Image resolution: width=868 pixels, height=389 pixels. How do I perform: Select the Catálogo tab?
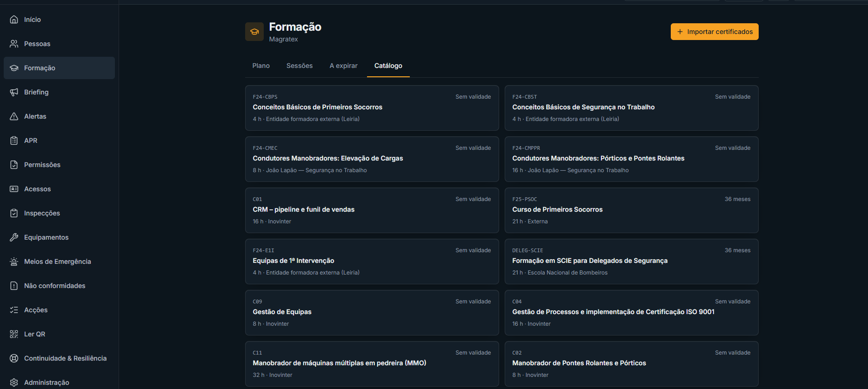pyautogui.click(x=388, y=66)
